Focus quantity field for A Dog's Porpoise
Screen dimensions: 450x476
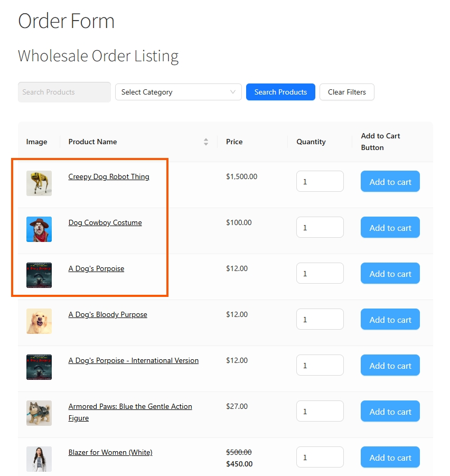[320, 273]
